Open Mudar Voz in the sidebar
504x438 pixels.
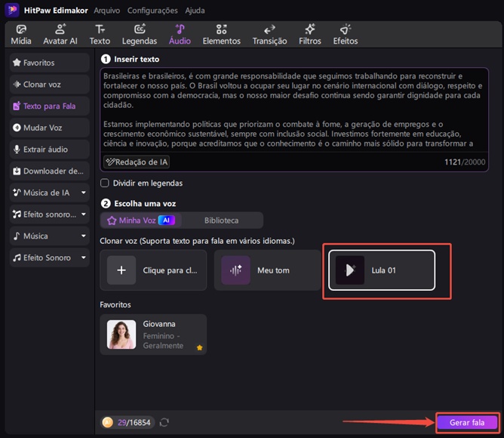(x=50, y=128)
